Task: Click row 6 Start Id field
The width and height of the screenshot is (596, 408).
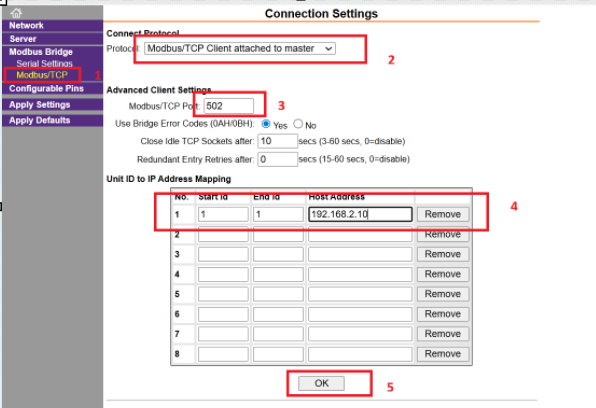Action: 223,314
